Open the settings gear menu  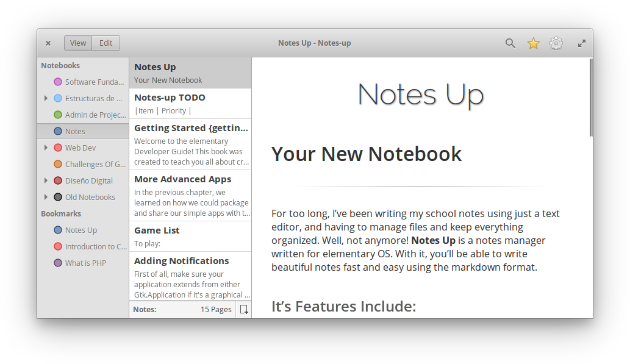(556, 43)
